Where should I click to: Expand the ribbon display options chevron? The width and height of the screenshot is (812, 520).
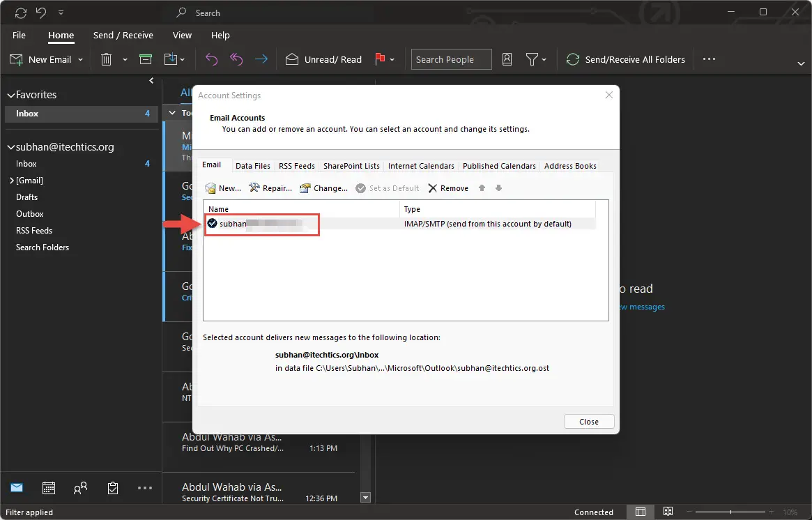click(801, 63)
